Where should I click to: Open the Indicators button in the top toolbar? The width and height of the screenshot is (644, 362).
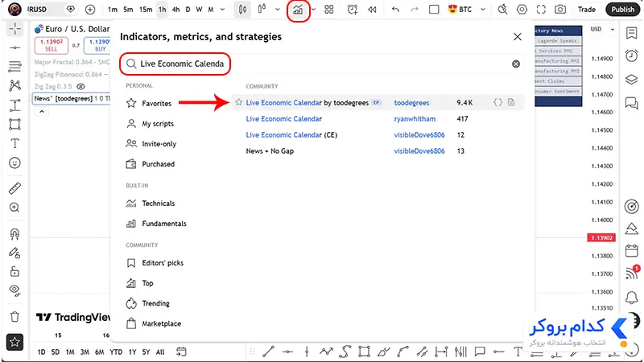tap(298, 10)
